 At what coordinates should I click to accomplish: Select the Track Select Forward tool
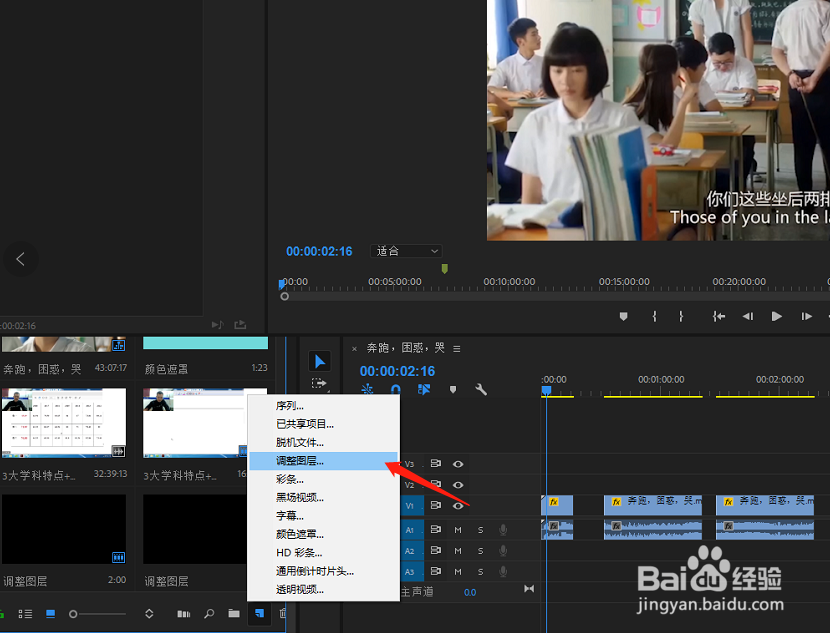[319, 383]
